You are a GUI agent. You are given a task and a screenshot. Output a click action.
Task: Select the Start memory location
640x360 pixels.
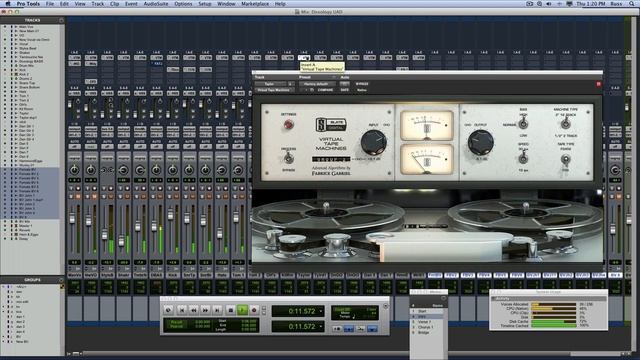point(428,311)
